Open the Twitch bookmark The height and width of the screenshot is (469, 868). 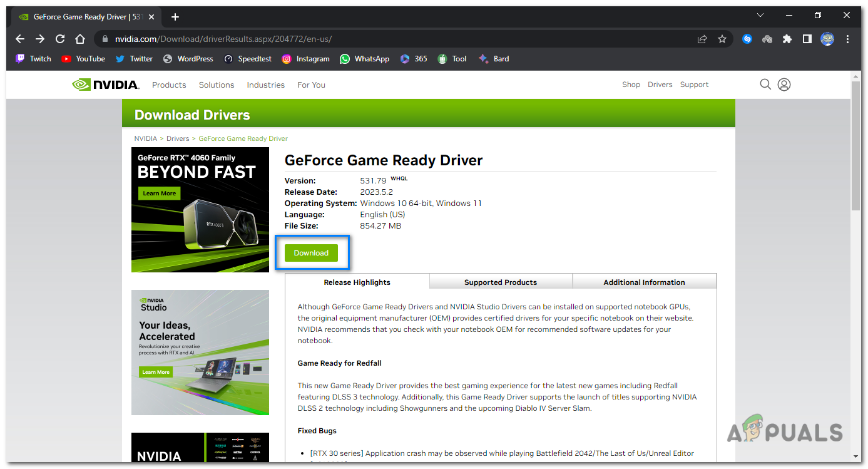33,58
